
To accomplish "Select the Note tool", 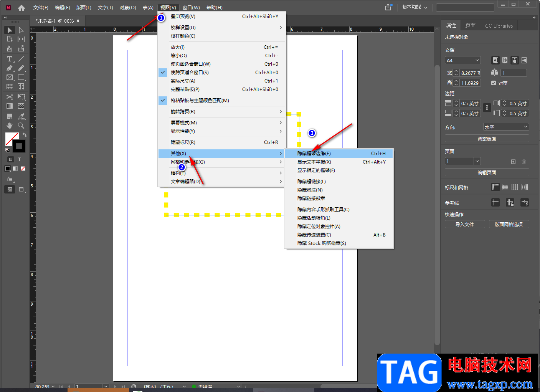I will [x=10, y=116].
